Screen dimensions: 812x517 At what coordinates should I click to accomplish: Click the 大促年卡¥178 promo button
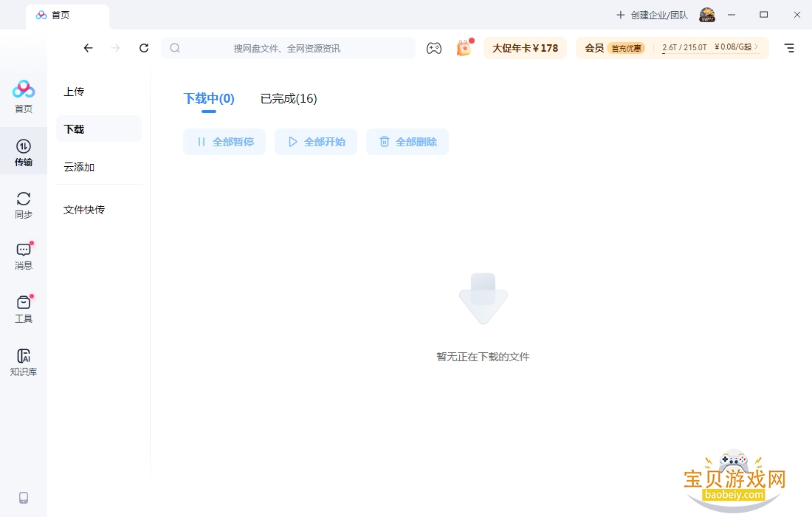pos(525,48)
